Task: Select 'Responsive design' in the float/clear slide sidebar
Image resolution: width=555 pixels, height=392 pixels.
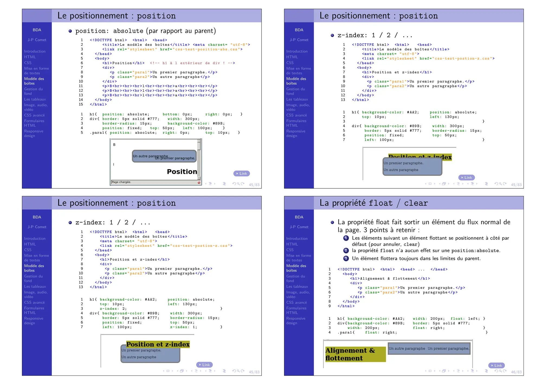Action: pos(295,321)
